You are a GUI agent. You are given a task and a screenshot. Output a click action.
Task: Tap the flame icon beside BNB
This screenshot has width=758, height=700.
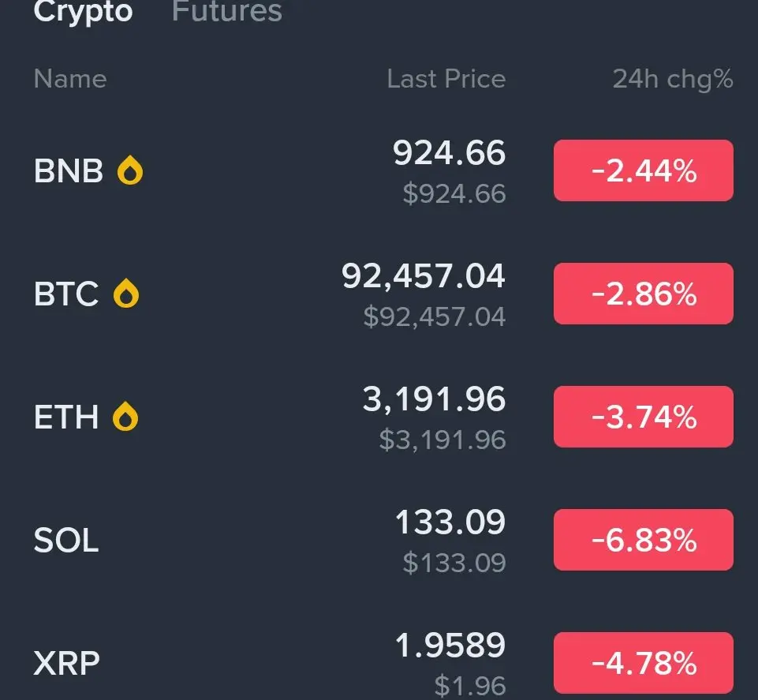[130, 170]
